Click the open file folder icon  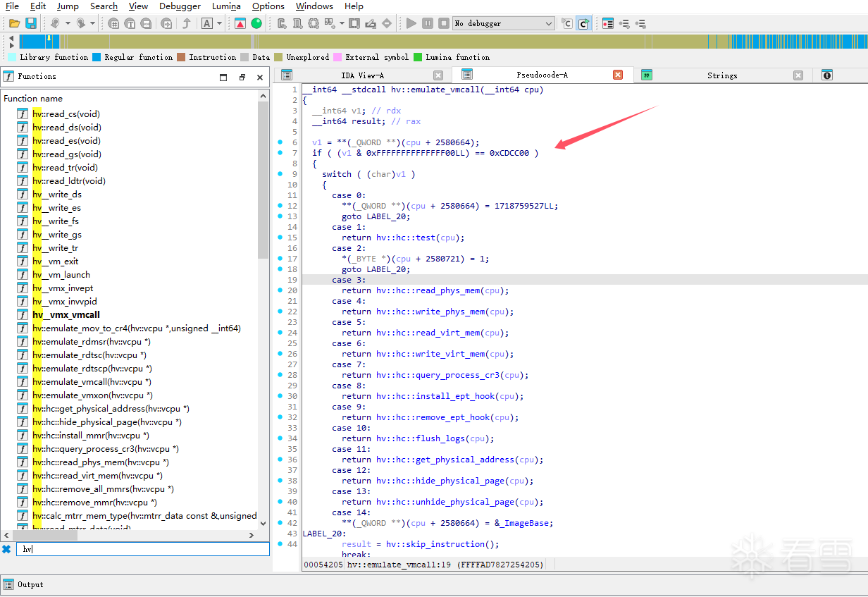14,23
